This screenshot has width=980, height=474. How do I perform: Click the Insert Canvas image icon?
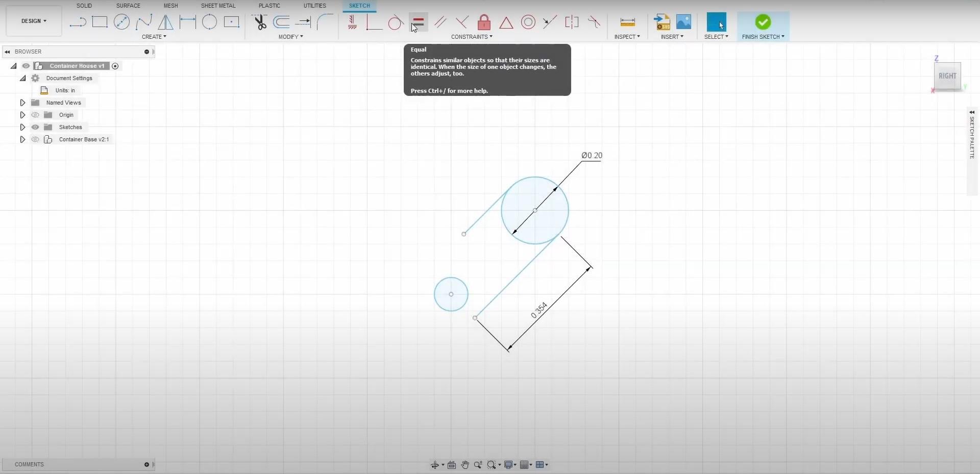[683, 22]
